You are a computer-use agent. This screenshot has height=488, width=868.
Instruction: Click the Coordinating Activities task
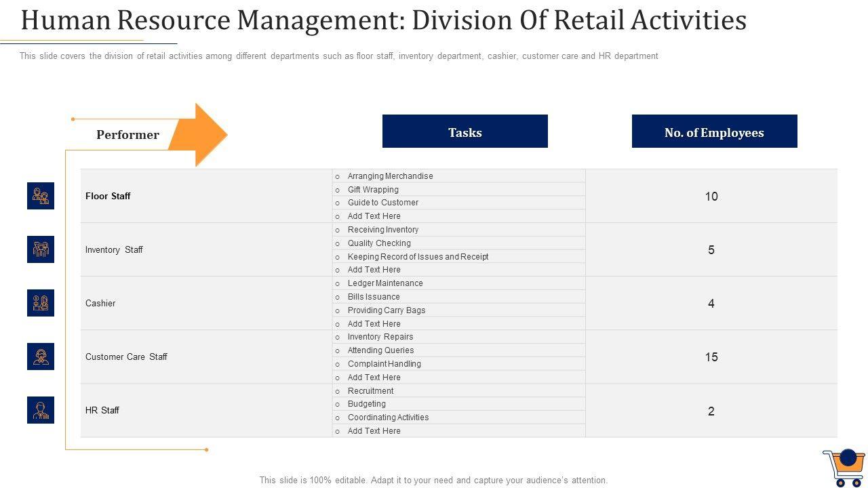click(x=388, y=418)
